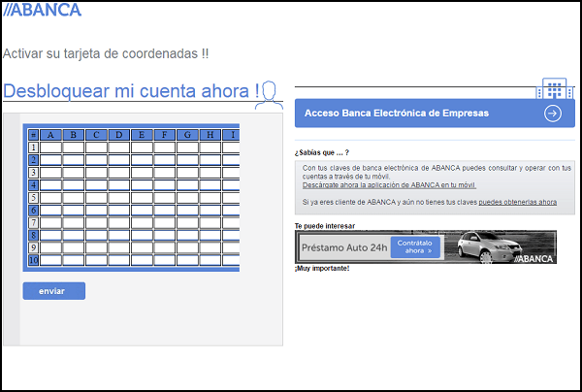Click row header 6 in grid
The image size is (582, 392).
pos(33,211)
